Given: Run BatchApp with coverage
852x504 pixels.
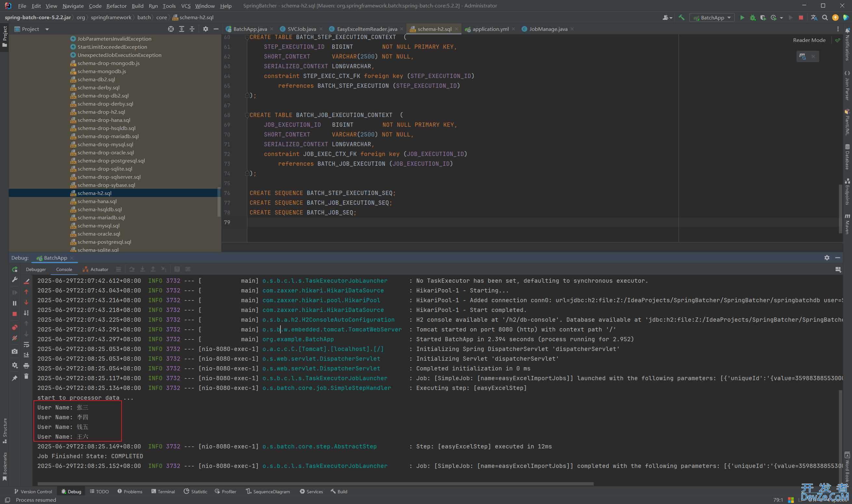Looking at the screenshot, I should click(763, 18).
